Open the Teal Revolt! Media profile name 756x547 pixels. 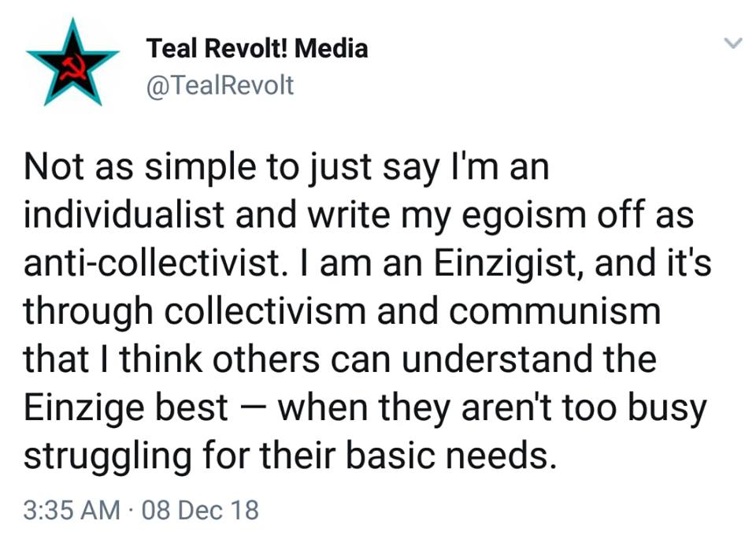pos(257,49)
